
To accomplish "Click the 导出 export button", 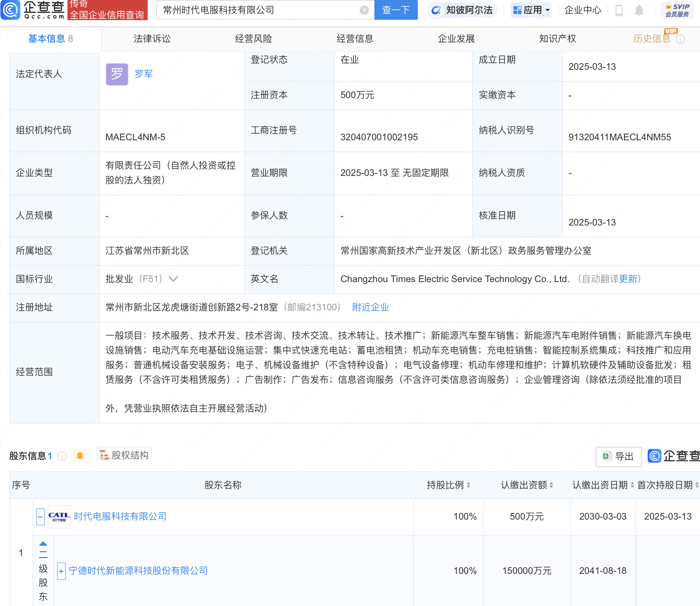I will point(619,456).
